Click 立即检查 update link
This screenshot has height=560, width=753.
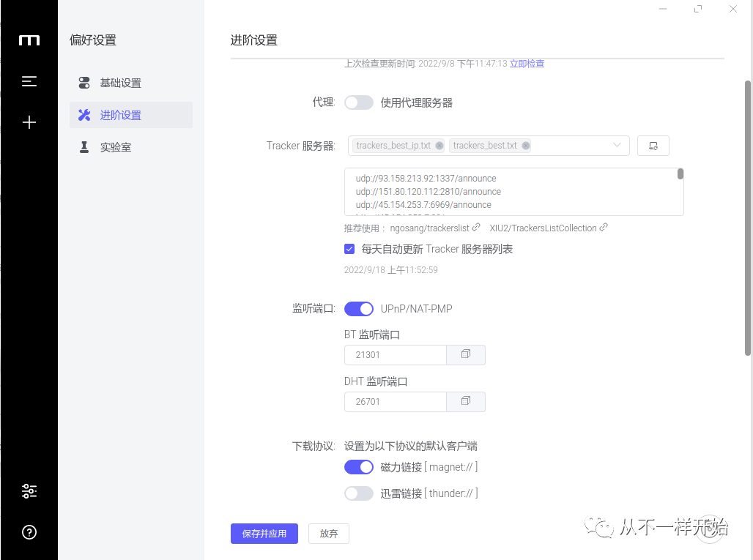point(527,64)
